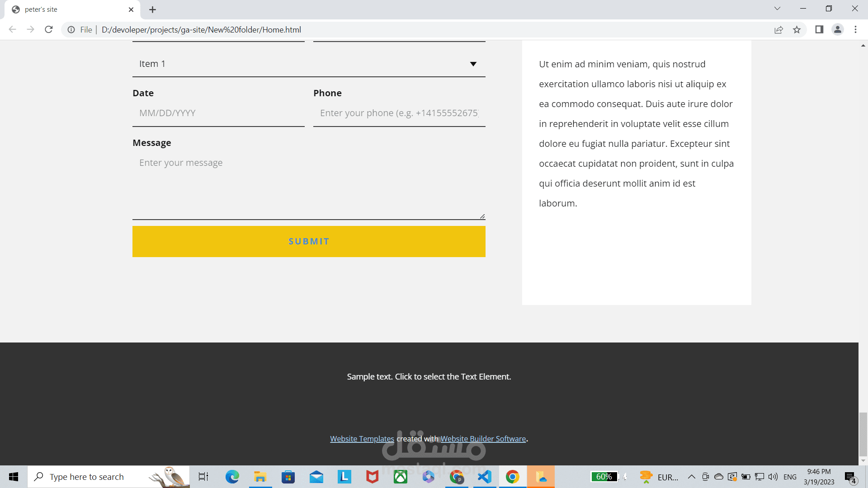Open the Xbox app from taskbar
868x488 pixels.
click(x=401, y=477)
